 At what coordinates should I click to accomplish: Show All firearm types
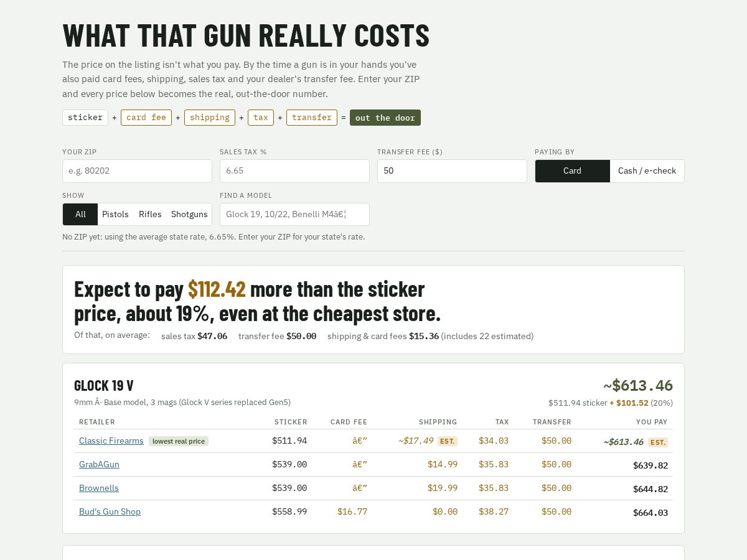point(80,214)
